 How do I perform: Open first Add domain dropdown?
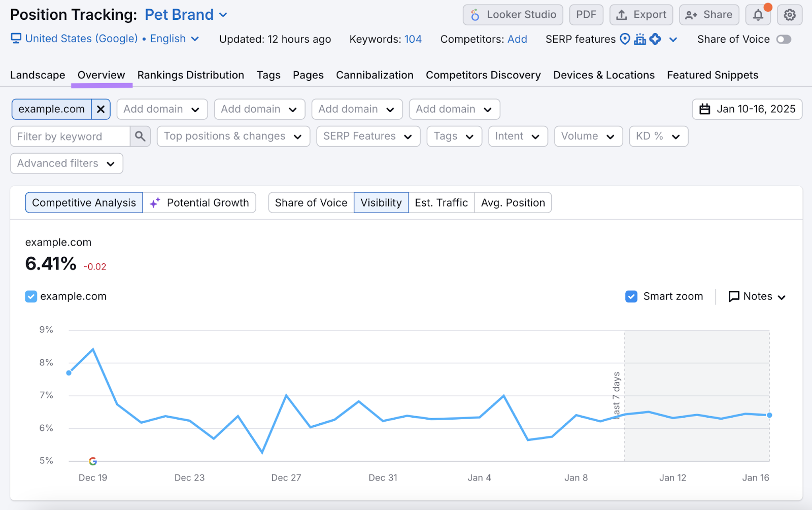pos(162,109)
